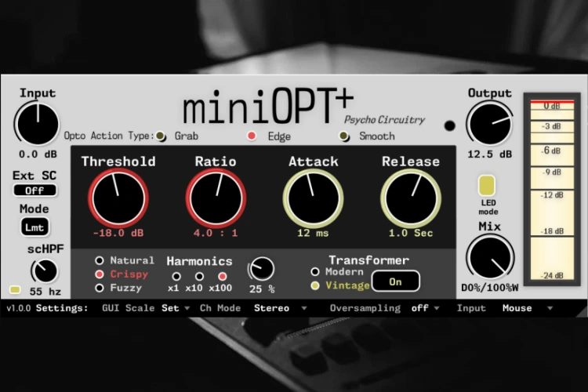Select Vintage transformer type
The height and width of the screenshot is (392, 588).
315,286
